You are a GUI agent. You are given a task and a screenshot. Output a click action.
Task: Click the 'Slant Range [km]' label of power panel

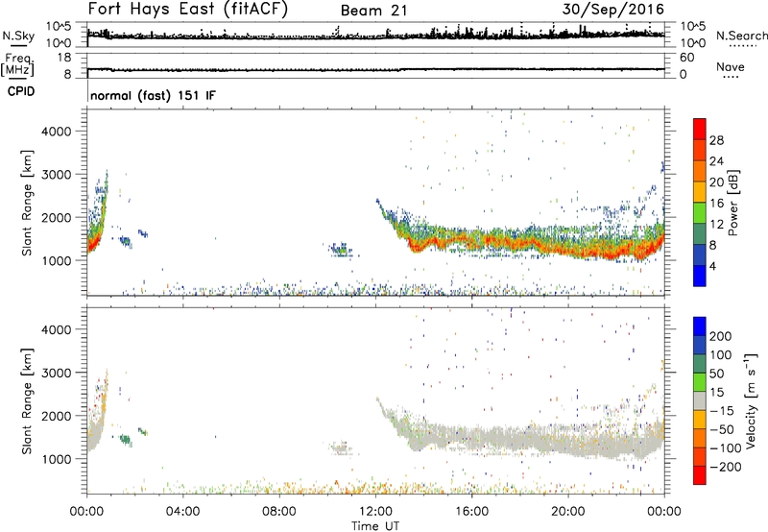click(27, 203)
